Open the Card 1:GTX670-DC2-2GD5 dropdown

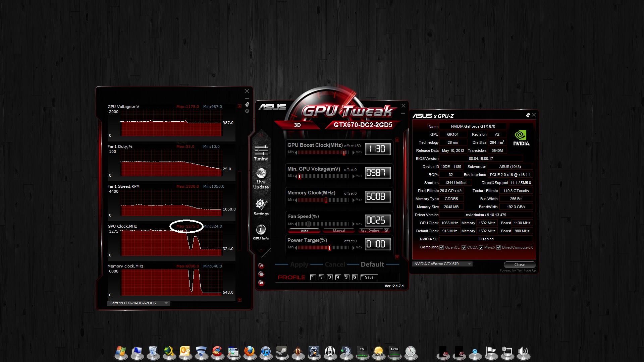click(139, 303)
